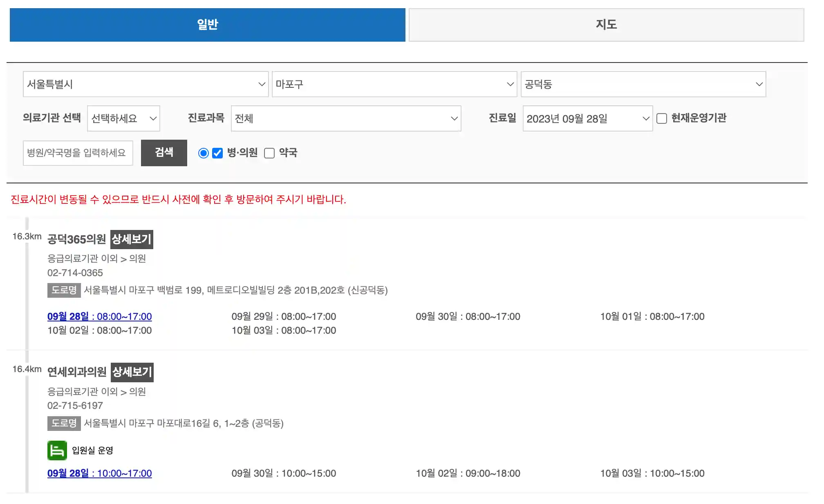This screenshot has height=504, width=824.
Task: Click the 09월 28일 10:00~17:00 link
Action: coord(99,473)
